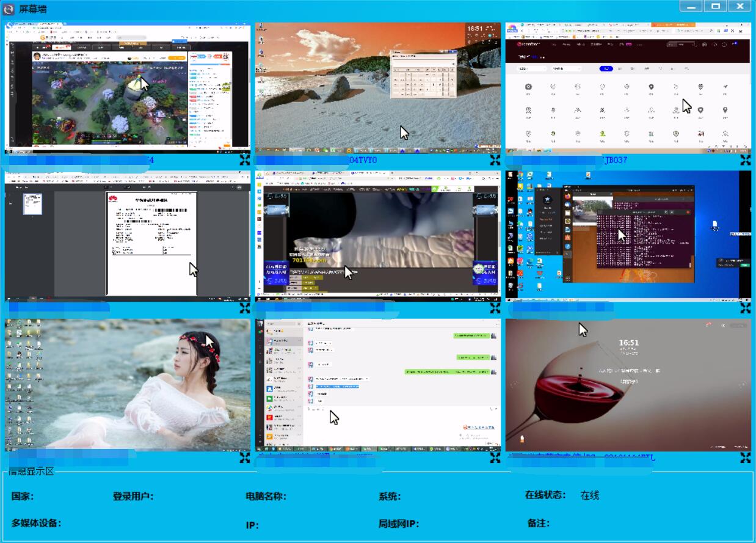Click fullscreen icon under the icon library webpage
The height and width of the screenshot is (543, 756).
click(746, 160)
